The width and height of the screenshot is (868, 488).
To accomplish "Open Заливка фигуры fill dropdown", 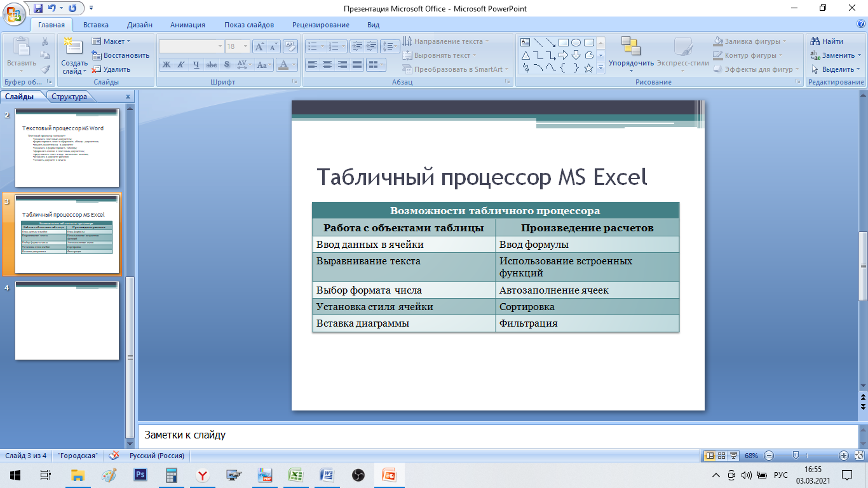I will [x=750, y=41].
